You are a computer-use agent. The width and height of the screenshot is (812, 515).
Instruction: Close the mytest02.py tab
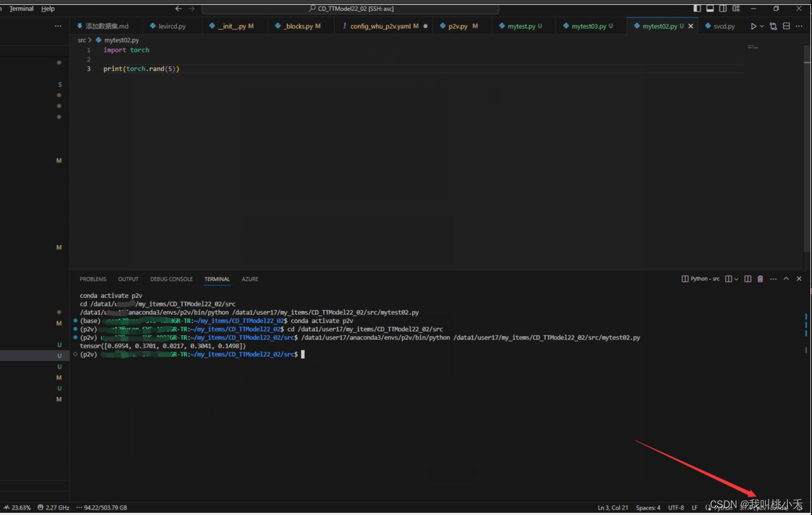(690, 26)
